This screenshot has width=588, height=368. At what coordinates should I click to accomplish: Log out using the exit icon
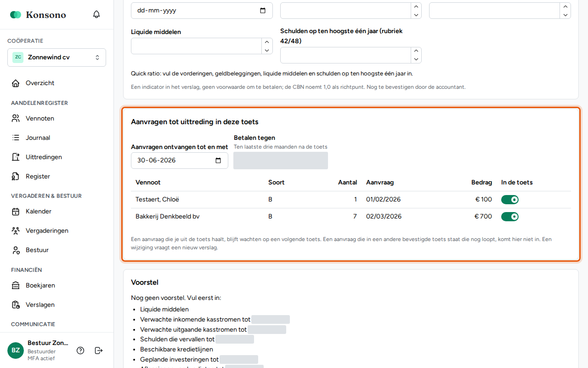(x=99, y=351)
